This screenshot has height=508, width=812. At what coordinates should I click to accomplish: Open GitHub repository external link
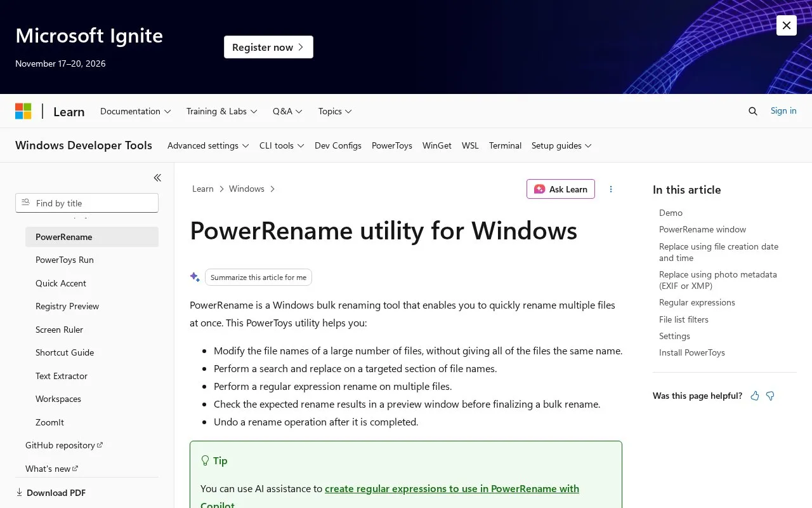tap(64, 445)
